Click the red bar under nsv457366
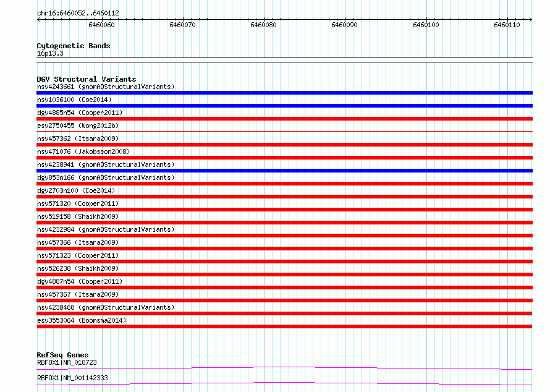 [284, 249]
